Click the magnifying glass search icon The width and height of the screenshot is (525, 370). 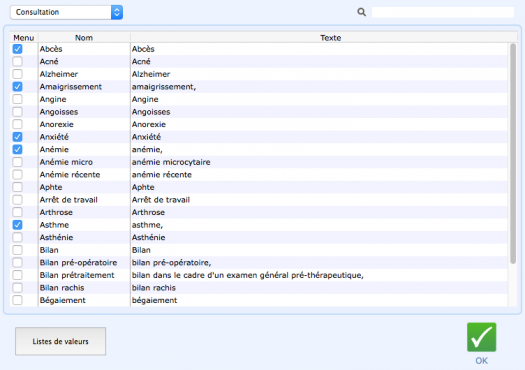(x=361, y=12)
